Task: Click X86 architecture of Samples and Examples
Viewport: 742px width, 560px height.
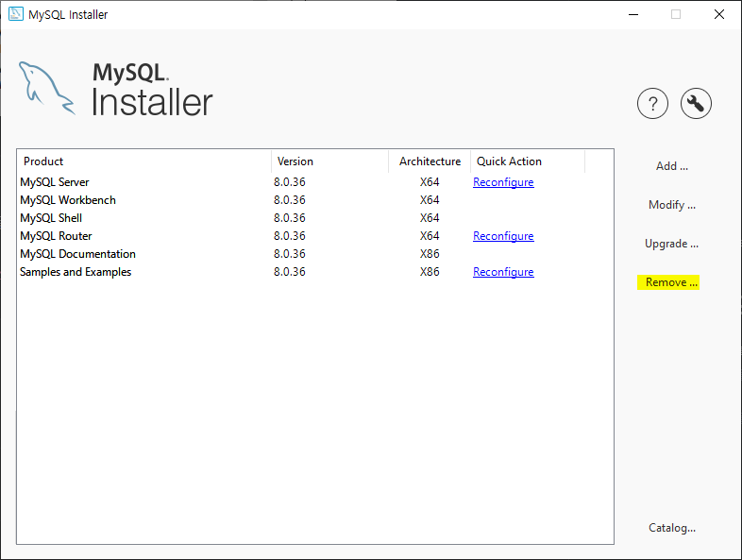Action: tap(430, 272)
